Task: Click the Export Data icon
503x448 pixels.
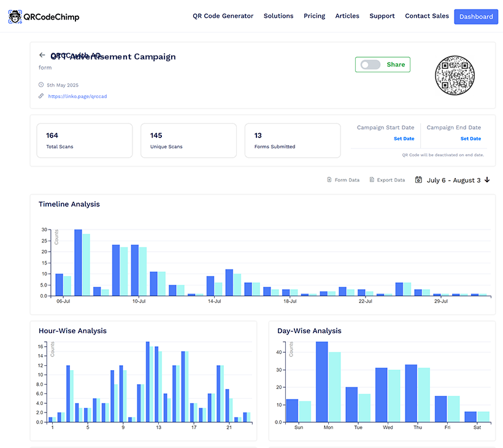Action: pos(371,179)
